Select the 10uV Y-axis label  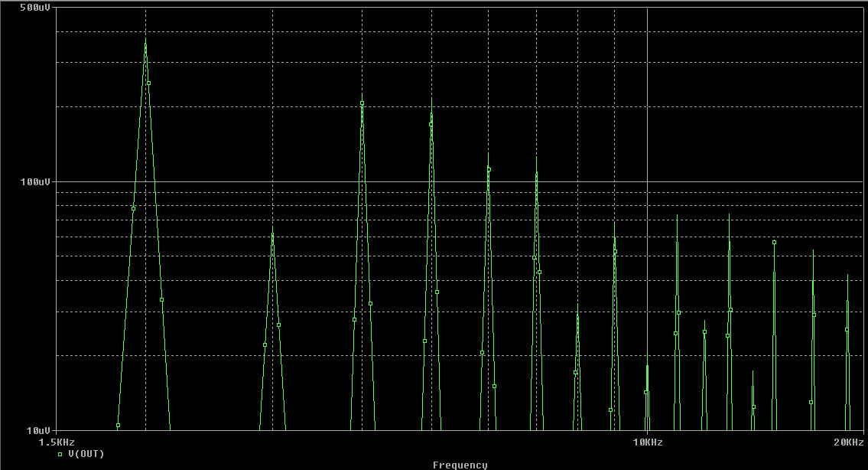[x=37, y=430]
